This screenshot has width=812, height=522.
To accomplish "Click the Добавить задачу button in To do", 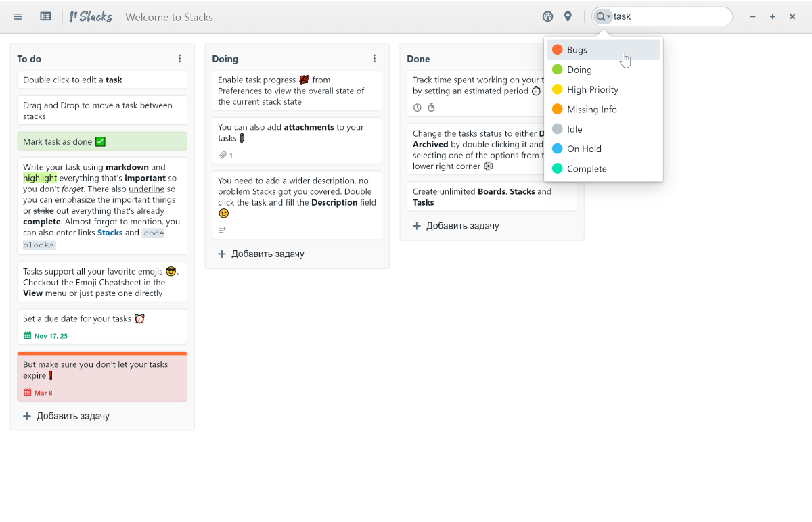I will (x=66, y=416).
